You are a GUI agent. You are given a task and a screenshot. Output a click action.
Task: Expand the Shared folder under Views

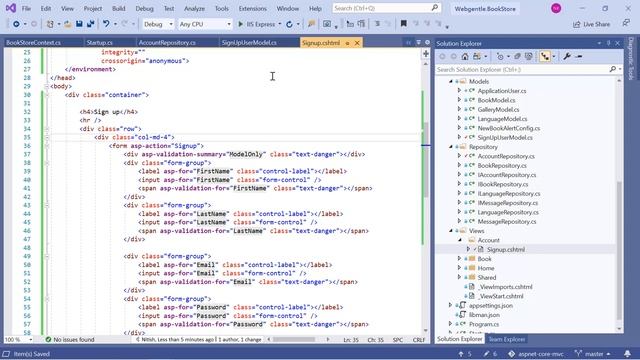coord(460,277)
